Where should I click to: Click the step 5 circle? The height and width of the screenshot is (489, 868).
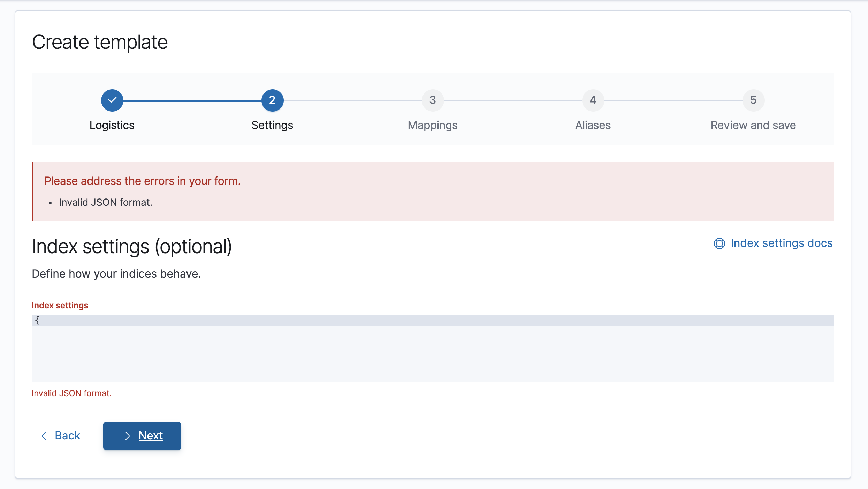(753, 100)
